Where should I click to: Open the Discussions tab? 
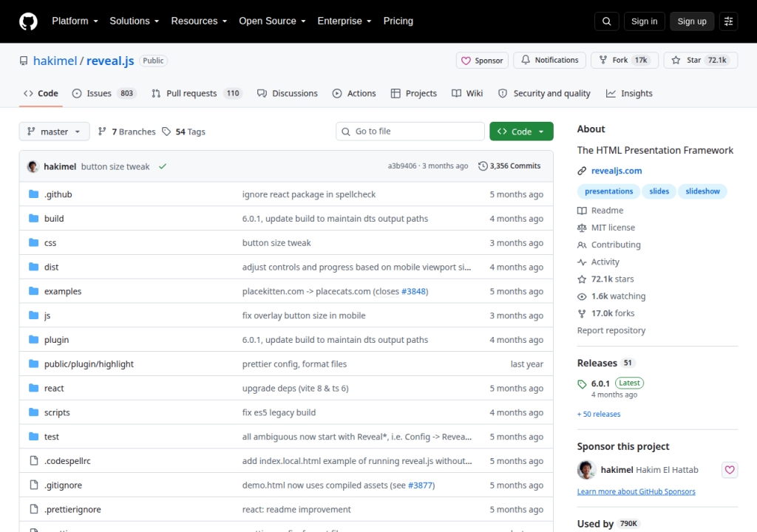288,94
